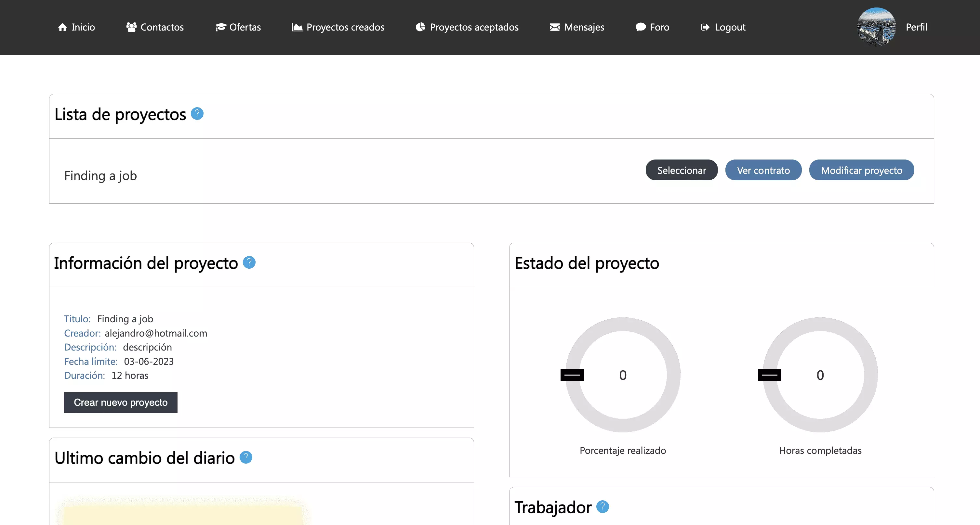Click the Modificar proyecto button
The width and height of the screenshot is (980, 525).
point(862,170)
